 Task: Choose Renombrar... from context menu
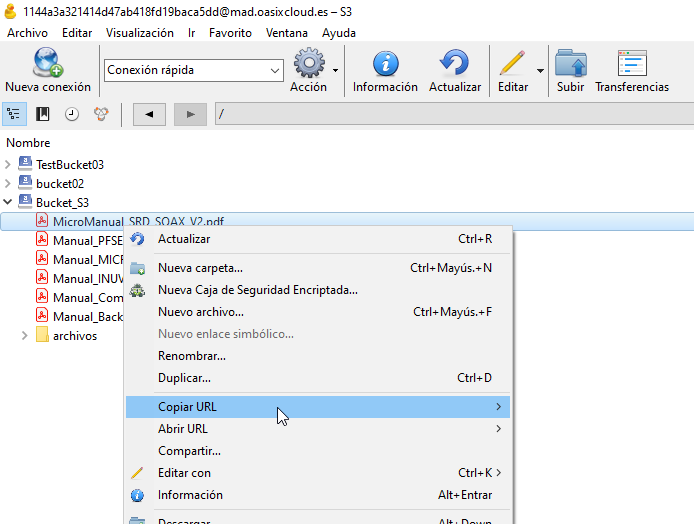[191, 356]
